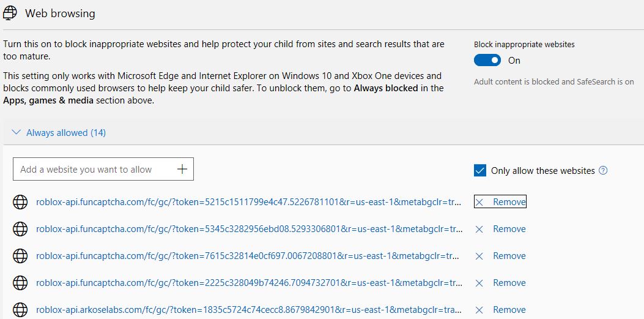This screenshot has width=644, height=319.
Task: Remove the site with token 2225c328049b74246
Action: point(500,283)
